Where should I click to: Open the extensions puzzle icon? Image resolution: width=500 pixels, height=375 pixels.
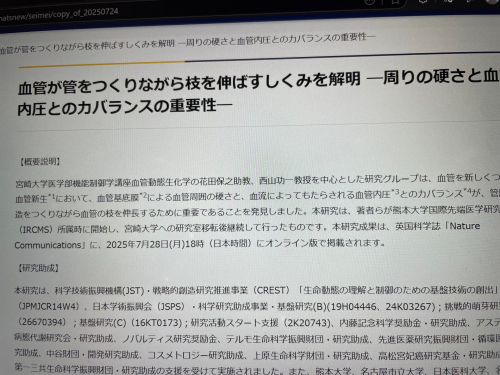(423, 1)
